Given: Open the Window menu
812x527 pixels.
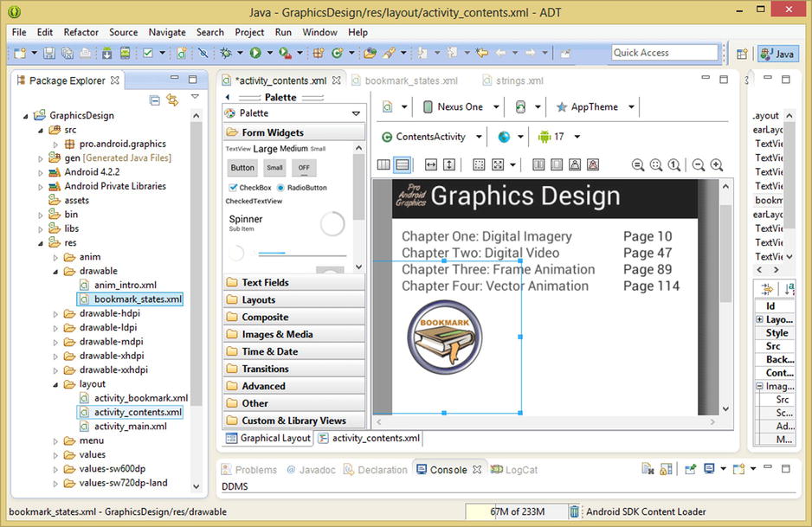Looking at the screenshot, I should pyautogui.click(x=319, y=32).
